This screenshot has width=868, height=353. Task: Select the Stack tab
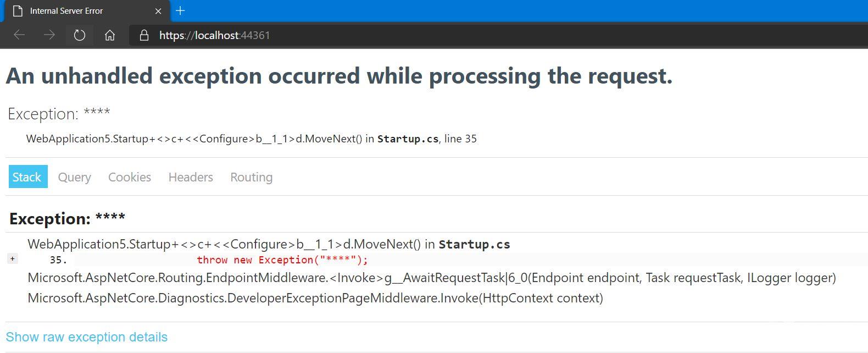click(x=27, y=177)
